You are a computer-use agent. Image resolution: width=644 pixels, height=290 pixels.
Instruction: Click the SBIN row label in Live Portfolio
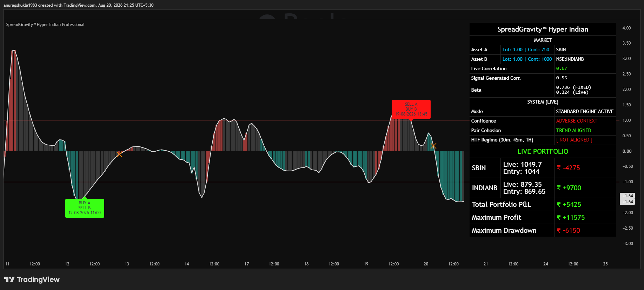tap(479, 168)
